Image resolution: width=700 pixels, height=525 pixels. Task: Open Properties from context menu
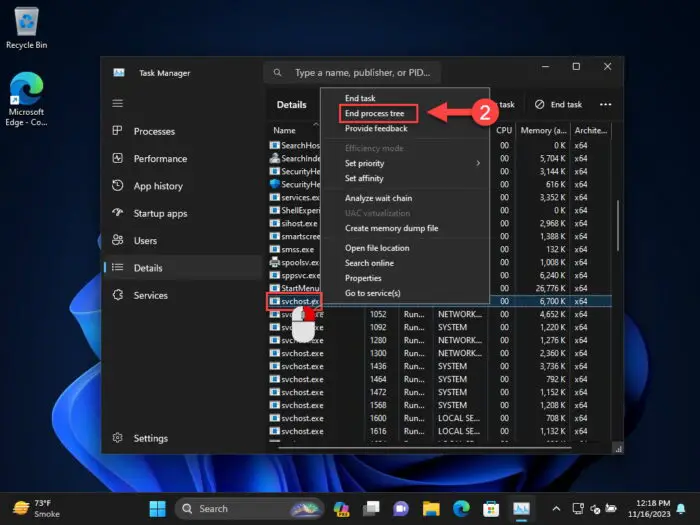point(363,278)
